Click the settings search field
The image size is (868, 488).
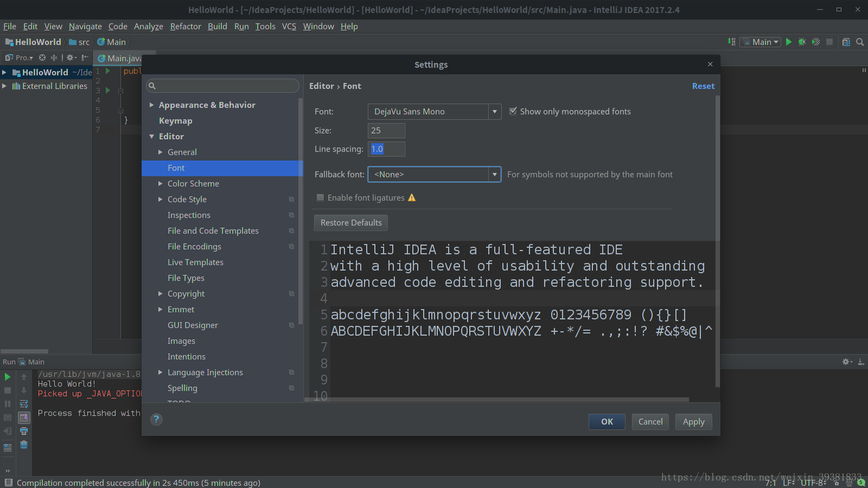click(222, 86)
